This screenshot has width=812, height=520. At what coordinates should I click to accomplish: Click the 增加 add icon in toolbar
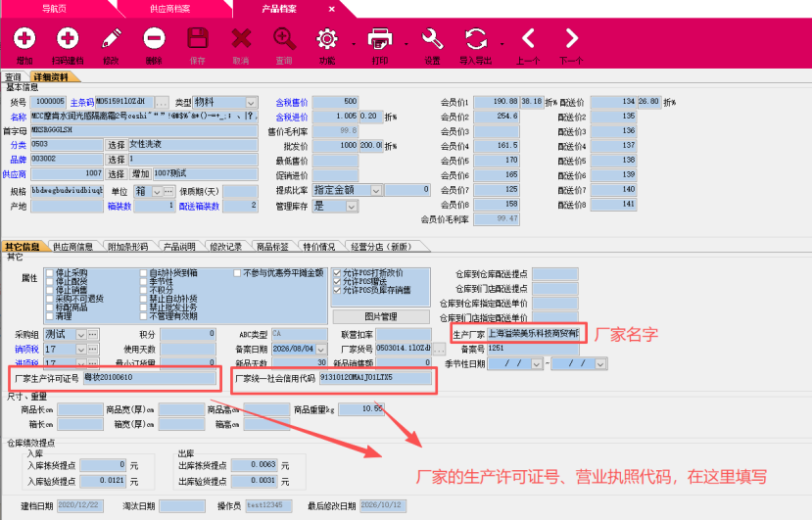(24, 38)
